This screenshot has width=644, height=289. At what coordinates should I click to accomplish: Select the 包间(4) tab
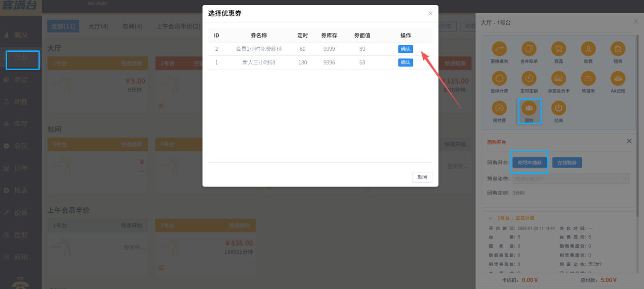[x=132, y=26]
